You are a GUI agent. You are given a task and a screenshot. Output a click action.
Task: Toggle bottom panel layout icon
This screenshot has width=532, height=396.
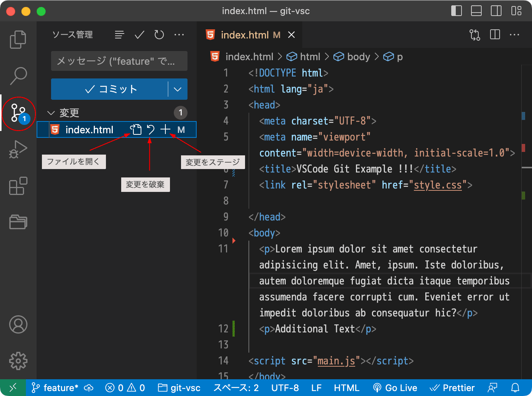(x=476, y=11)
